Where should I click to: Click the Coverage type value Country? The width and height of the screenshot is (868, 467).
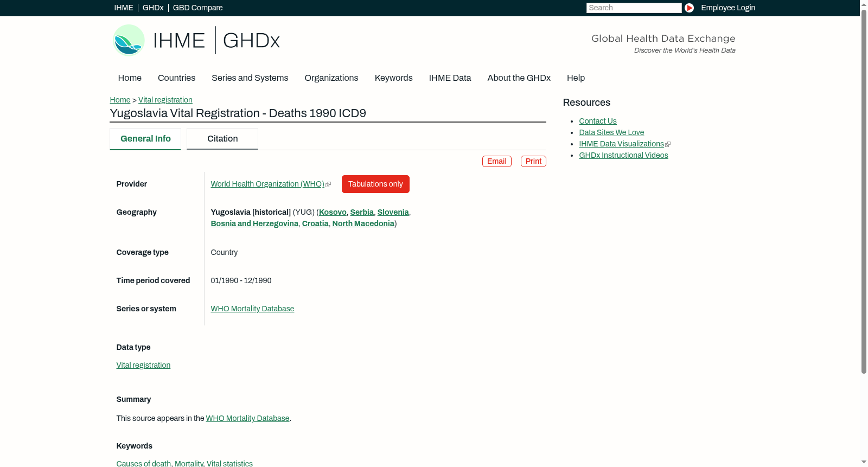(x=224, y=253)
